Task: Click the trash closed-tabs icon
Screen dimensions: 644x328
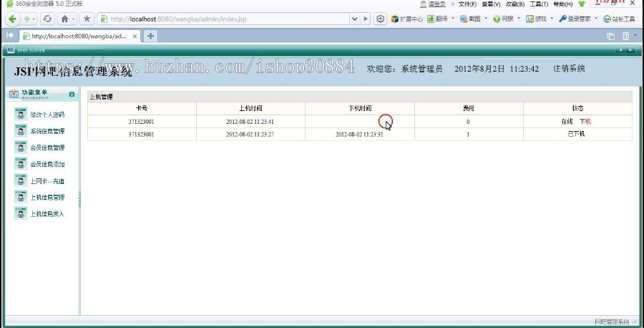Action: coord(625,37)
